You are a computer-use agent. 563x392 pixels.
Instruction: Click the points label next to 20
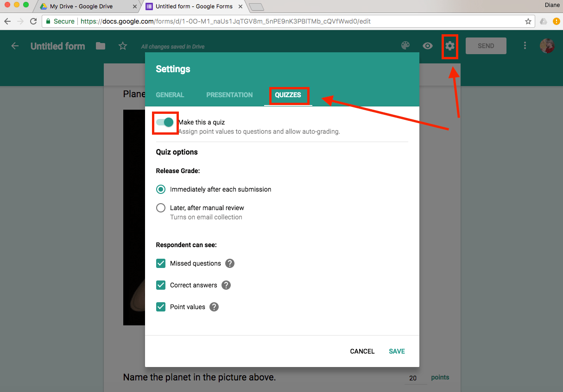point(440,377)
